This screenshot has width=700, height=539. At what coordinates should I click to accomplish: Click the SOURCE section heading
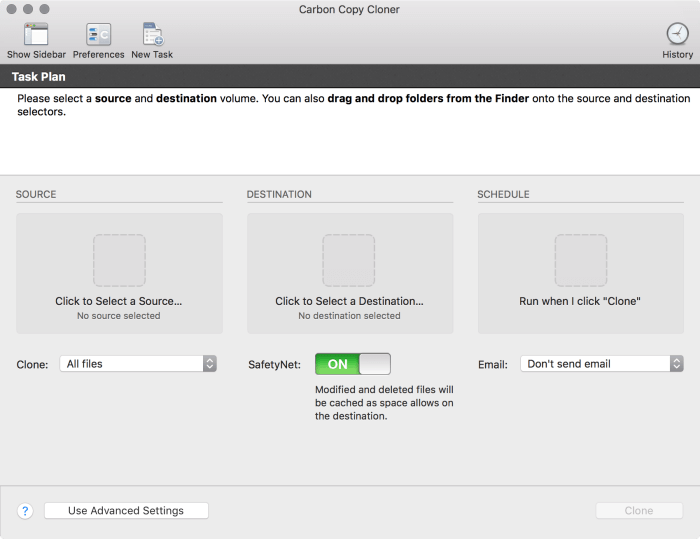coord(36,194)
